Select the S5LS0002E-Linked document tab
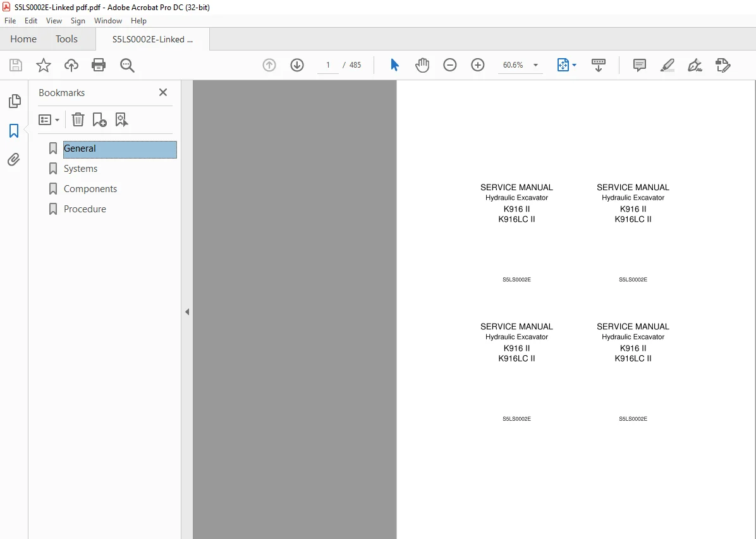Viewport: 756px width, 539px height. point(152,40)
